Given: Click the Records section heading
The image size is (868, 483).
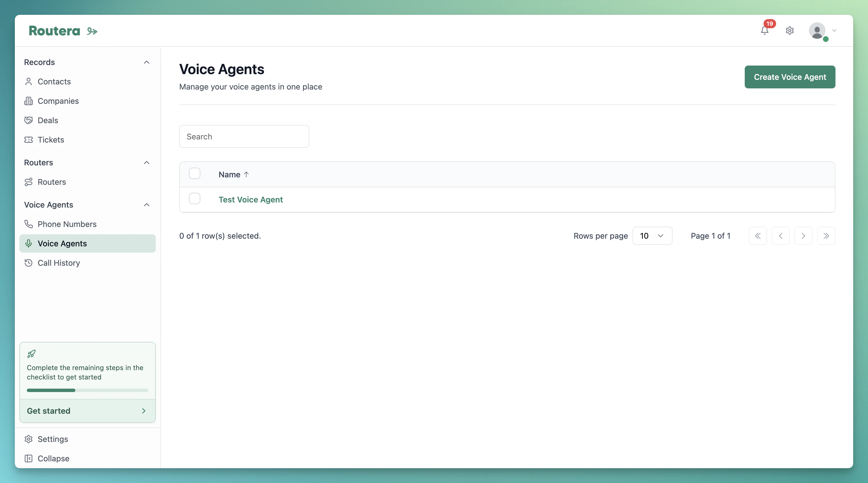Looking at the screenshot, I should point(39,62).
